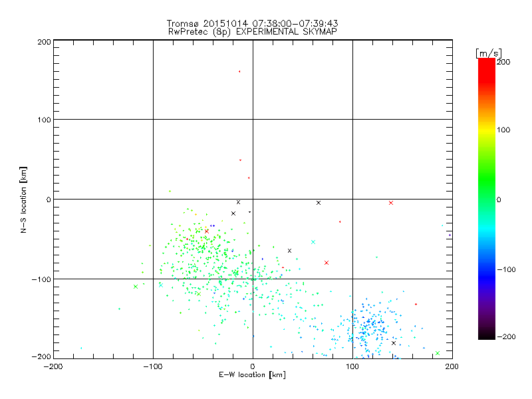Click the N-S axis tick label '-200'

click(41, 356)
